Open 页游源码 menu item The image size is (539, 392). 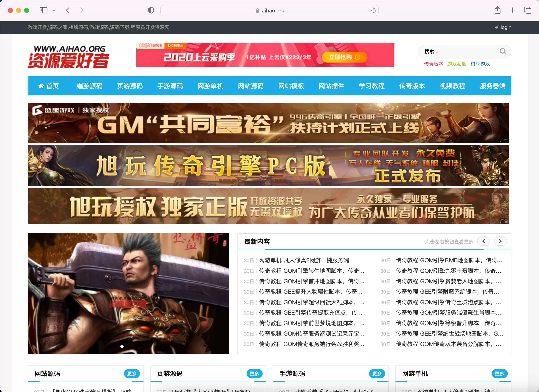click(x=130, y=86)
